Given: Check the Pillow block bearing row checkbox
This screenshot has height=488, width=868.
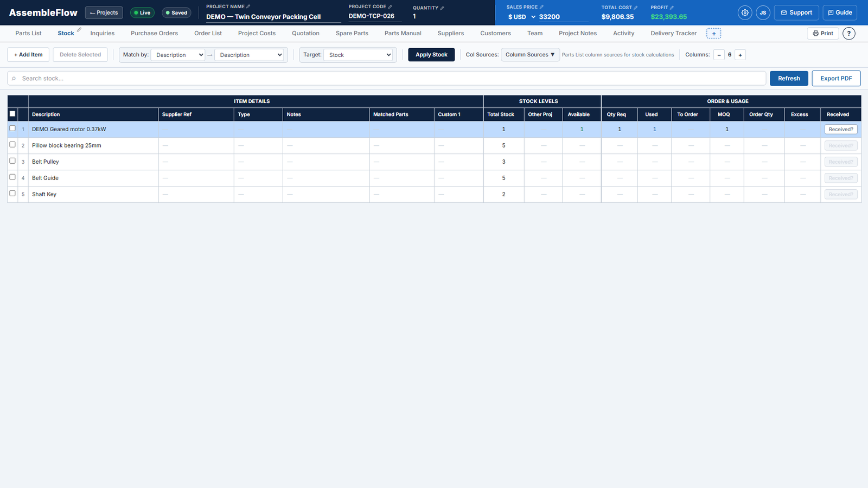Looking at the screenshot, I should click(12, 145).
